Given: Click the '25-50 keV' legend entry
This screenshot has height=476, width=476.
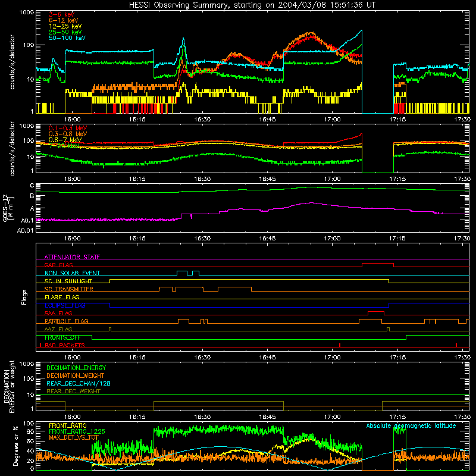Looking at the screenshot, I should [65, 32].
